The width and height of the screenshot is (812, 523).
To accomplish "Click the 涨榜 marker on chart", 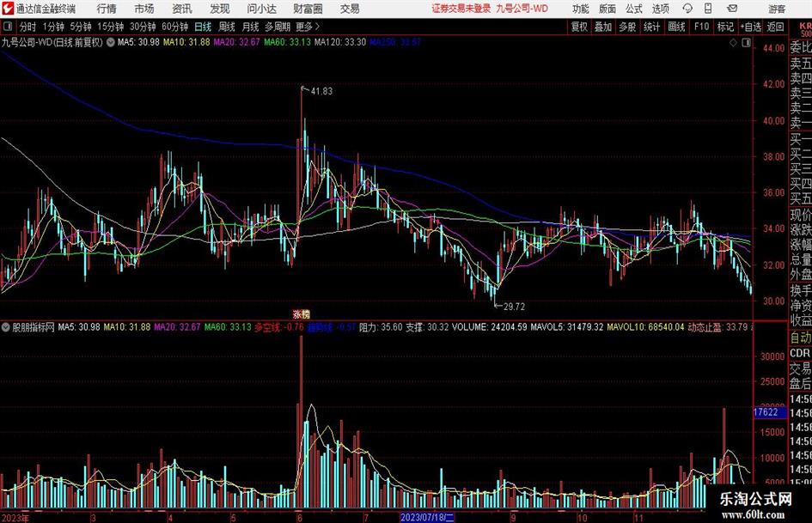I will coord(301,314).
